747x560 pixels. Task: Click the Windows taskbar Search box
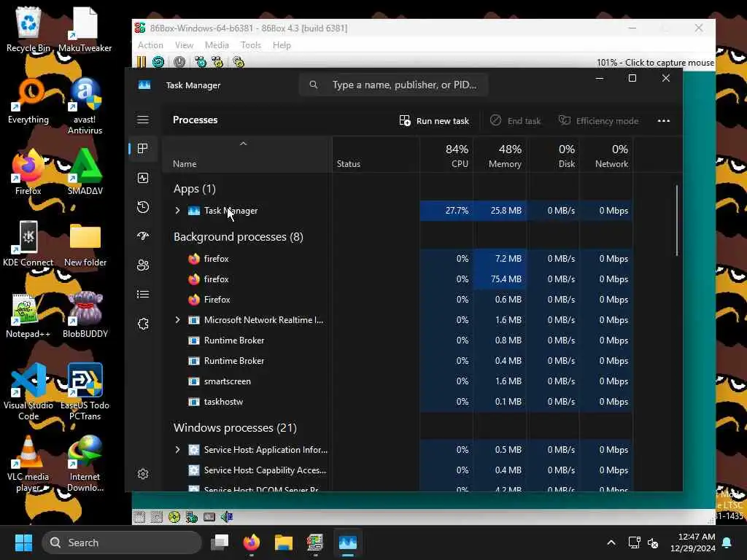(122, 542)
